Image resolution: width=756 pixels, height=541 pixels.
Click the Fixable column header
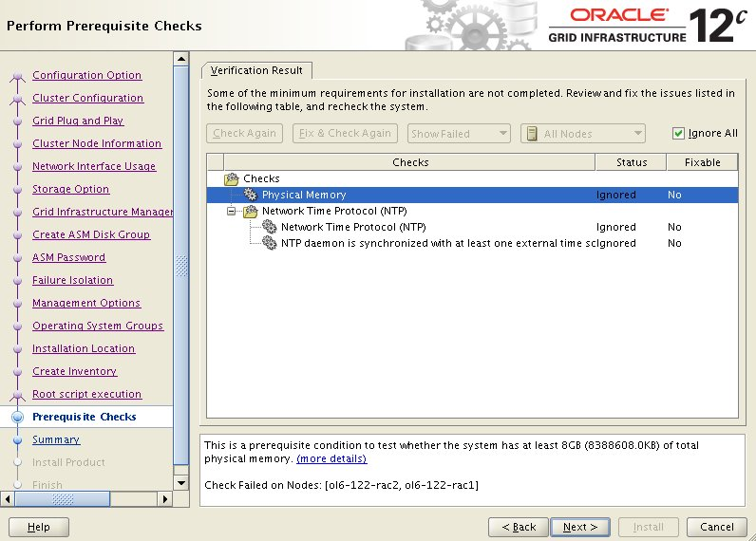click(702, 162)
